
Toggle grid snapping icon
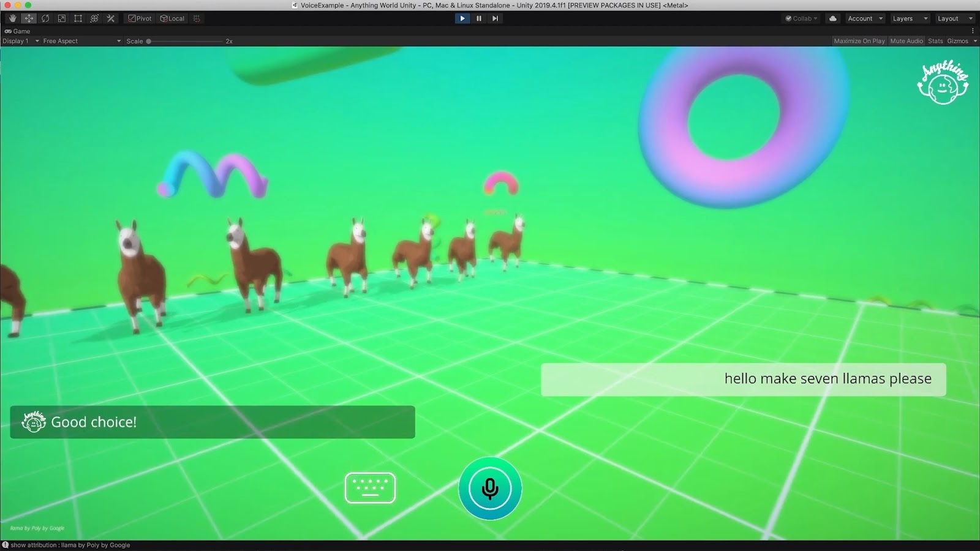coord(197,18)
